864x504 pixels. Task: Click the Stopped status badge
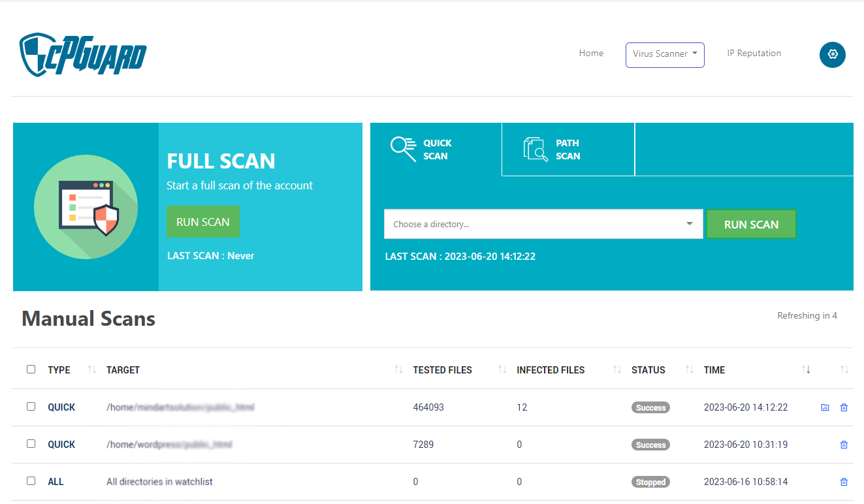(x=650, y=482)
